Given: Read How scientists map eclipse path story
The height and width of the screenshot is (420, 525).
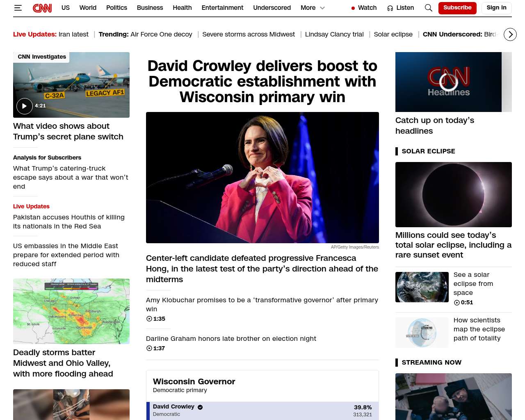Looking at the screenshot, I should (479, 329).
